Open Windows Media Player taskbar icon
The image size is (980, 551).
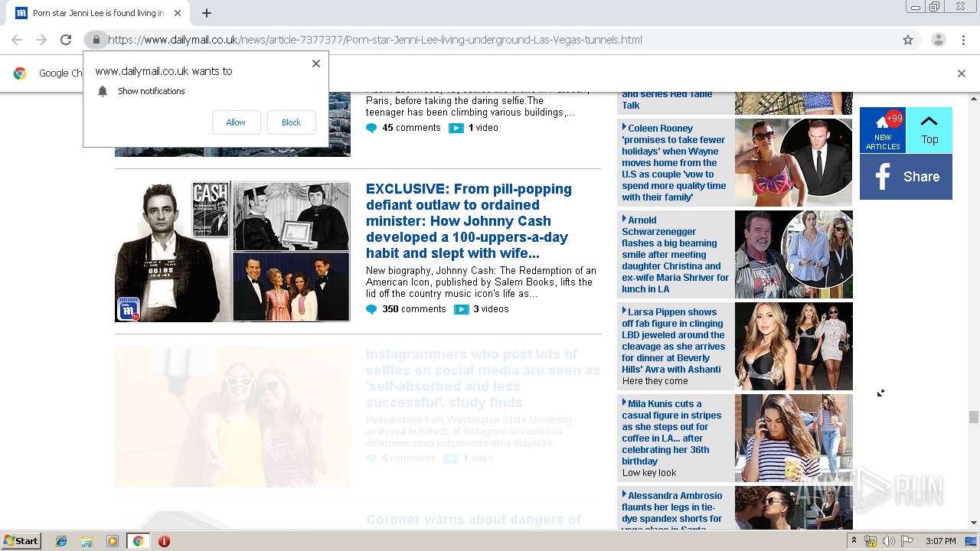coord(113,541)
